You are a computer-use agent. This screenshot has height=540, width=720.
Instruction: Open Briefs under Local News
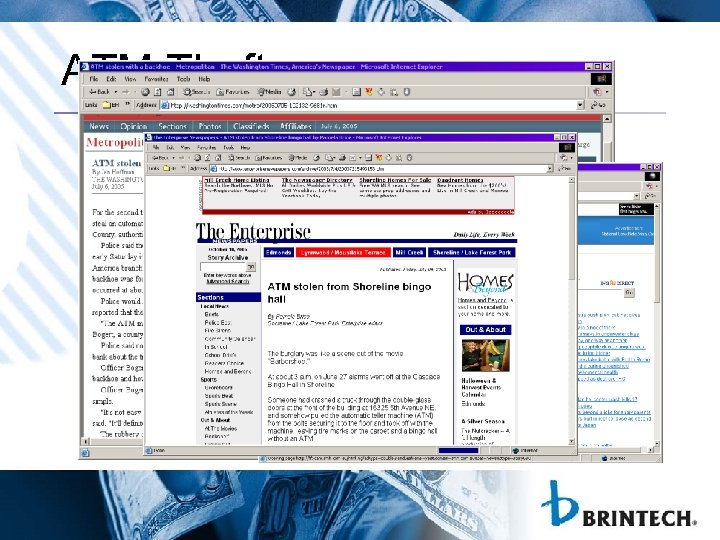point(211,315)
